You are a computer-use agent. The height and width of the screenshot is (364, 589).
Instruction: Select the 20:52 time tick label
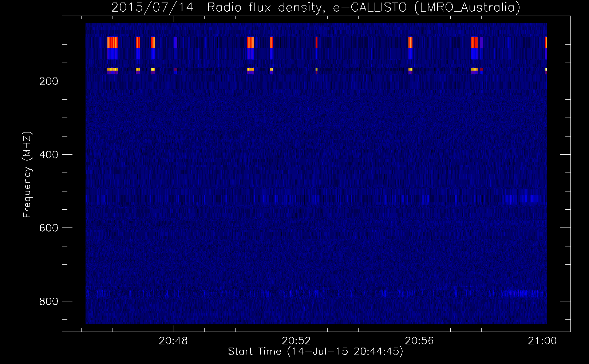click(297, 341)
